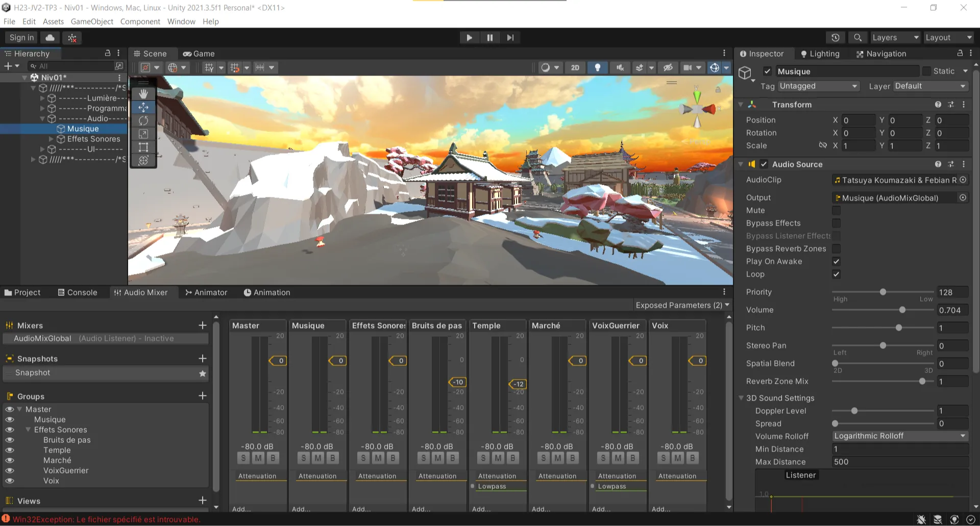Open the Volume Rolloff dropdown
980x526 pixels.
tap(900, 436)
